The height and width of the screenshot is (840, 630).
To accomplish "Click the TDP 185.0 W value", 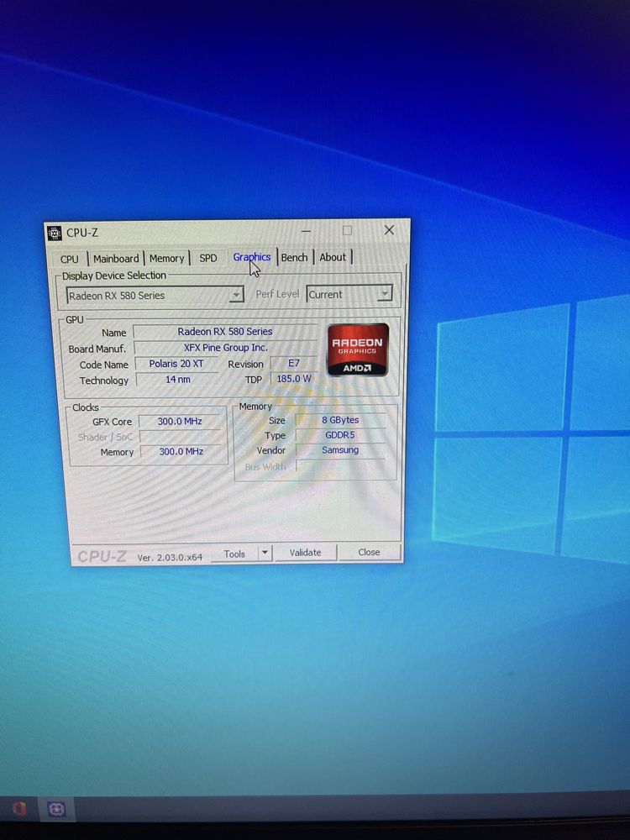I will (294, 378).
